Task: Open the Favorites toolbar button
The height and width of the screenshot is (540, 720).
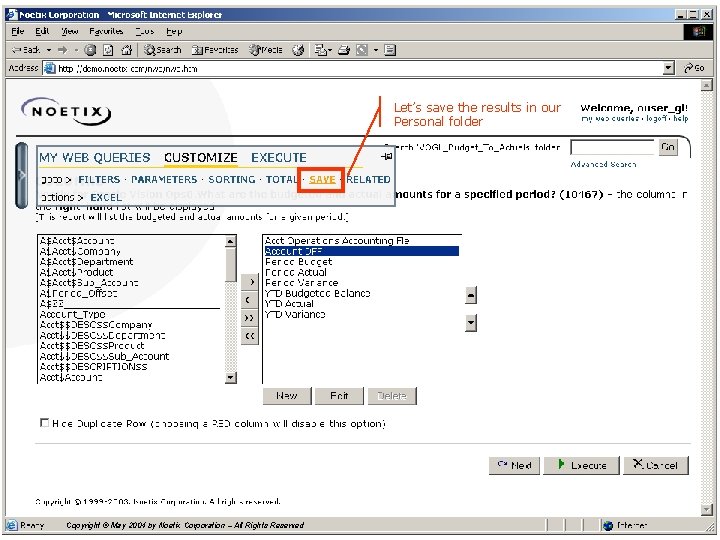Action: (215, 50)
